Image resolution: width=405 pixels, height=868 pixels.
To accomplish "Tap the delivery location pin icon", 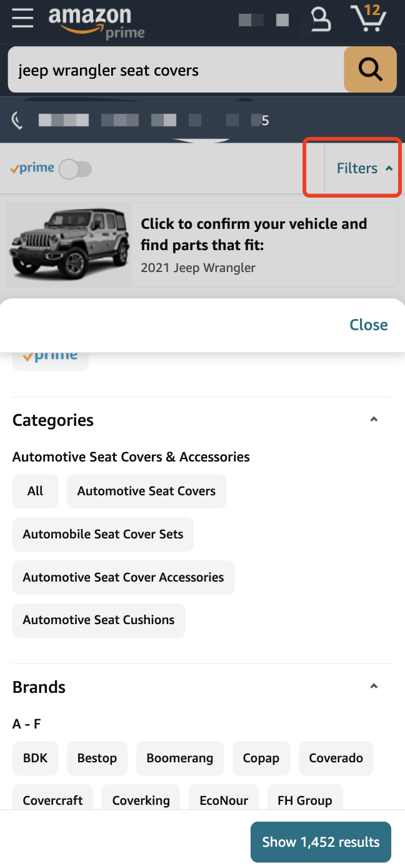I will coord(17,119).
